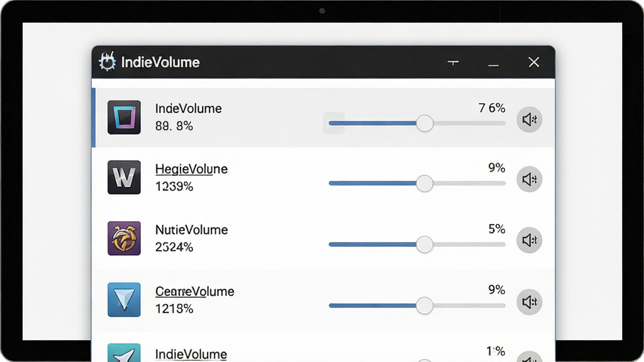This screenshot has height=362, width=644.
Task: Click the 1218% value under CearreVolume
Action: coord(174,309)
